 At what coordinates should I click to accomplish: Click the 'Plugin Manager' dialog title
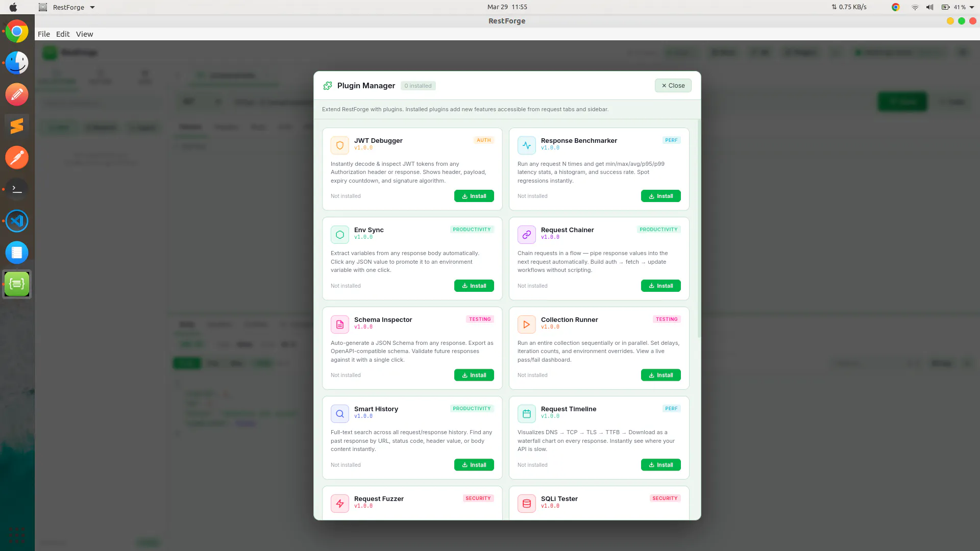point(366,86)
